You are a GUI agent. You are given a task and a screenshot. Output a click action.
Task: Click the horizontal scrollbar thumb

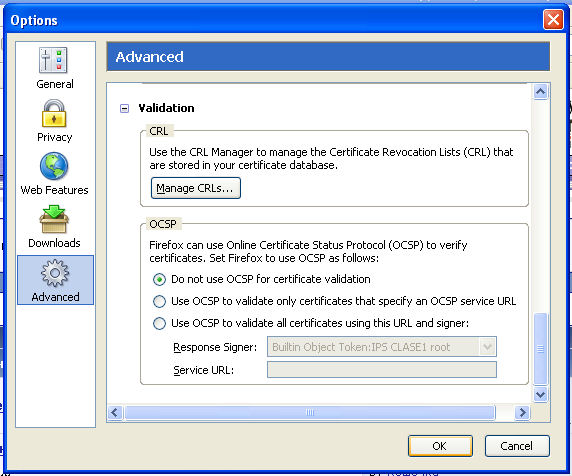point(310,413)
